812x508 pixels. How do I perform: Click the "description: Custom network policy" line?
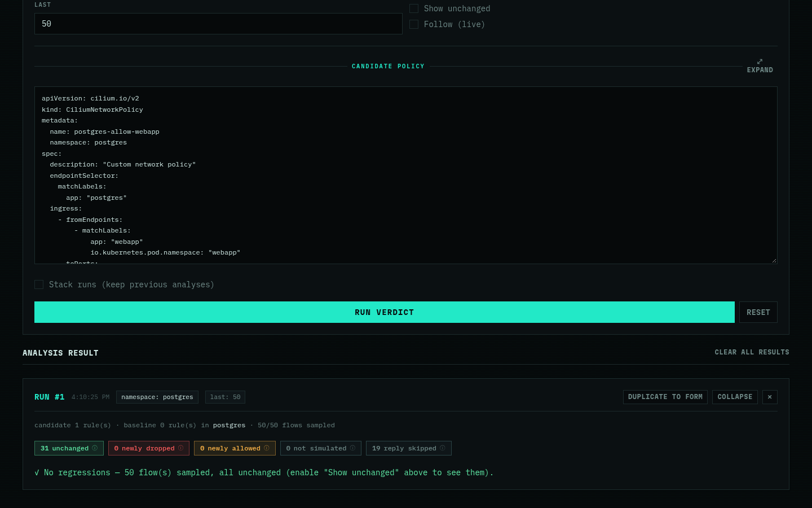pyautogui.click(x=123, y=164)
